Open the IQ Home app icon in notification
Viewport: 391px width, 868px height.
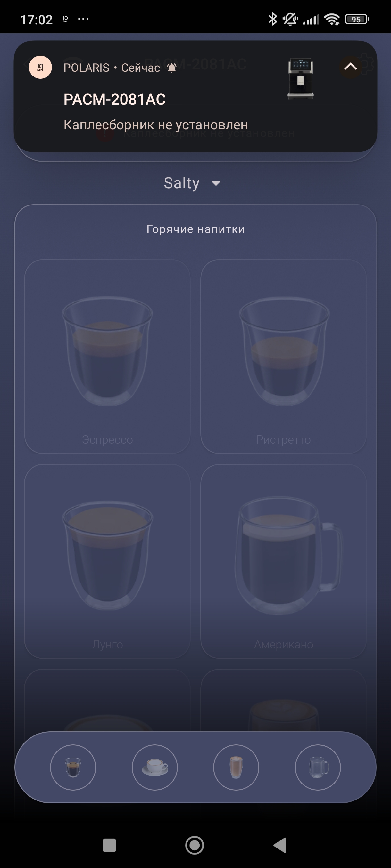(x=40, y=67)
